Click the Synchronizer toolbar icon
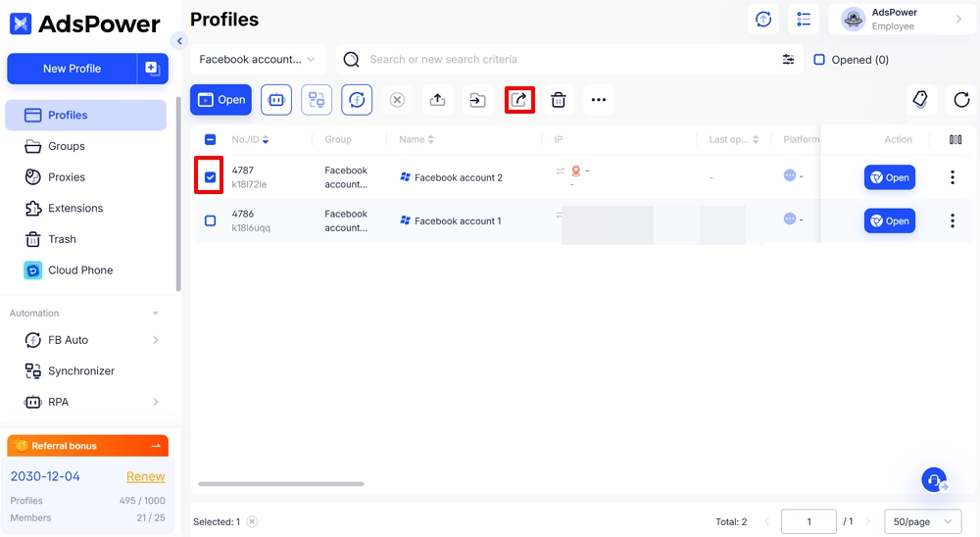 coord(317,100)
